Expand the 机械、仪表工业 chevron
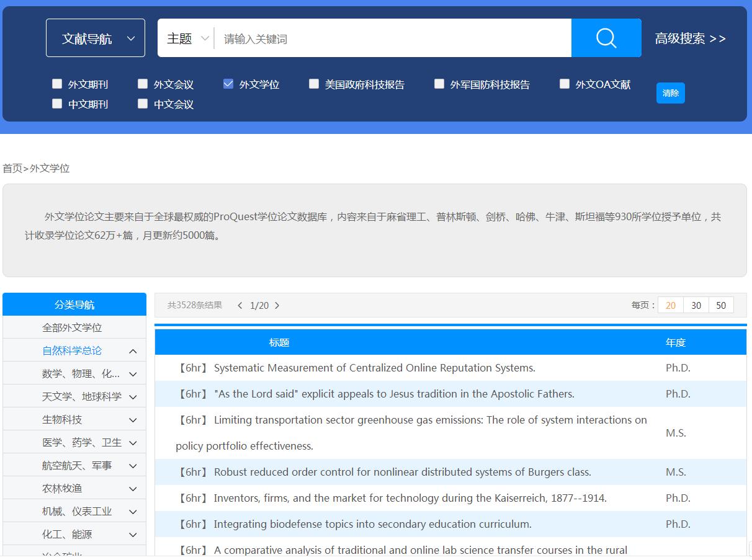This screenshot has height=560, width=752. coord(133,512)
